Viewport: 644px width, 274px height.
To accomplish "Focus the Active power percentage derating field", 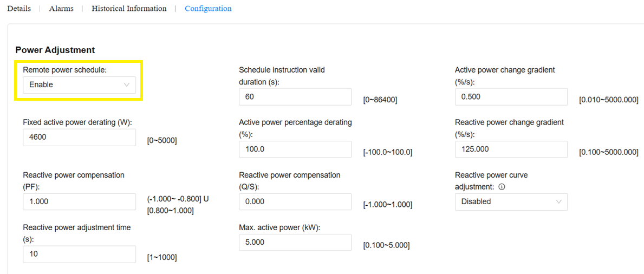I will (x=295, y=149).
